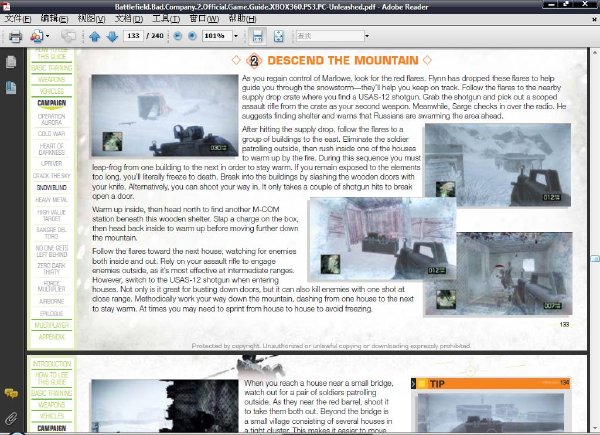
Task: Click the numbered 2 objective badge icon
Action: point(254,60)
